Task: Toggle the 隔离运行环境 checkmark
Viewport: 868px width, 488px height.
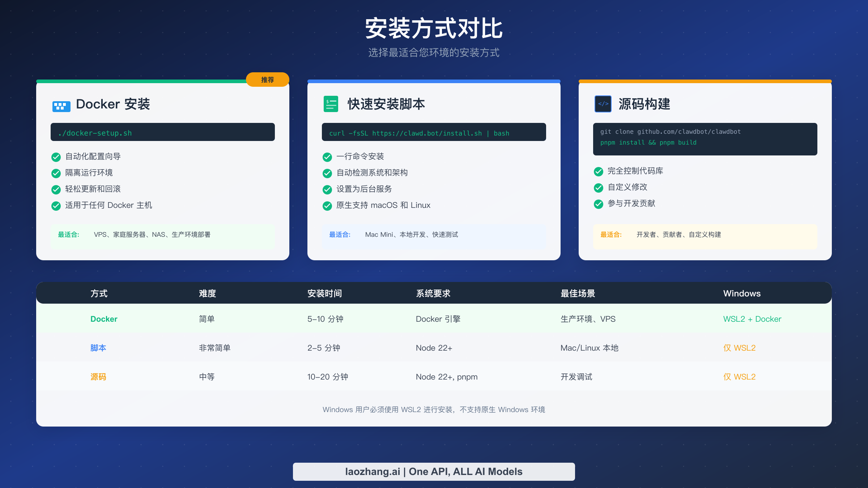Action: 56,173
